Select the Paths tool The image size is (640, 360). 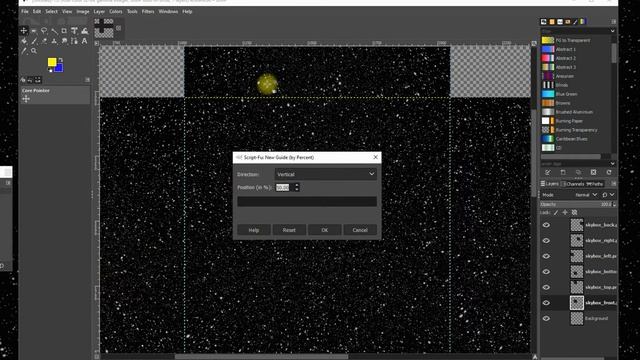click(74, 41)
